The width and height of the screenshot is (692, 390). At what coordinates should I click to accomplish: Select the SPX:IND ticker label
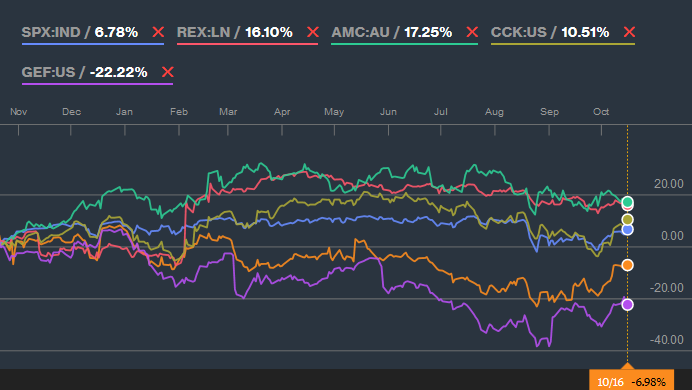coord(51,32)
